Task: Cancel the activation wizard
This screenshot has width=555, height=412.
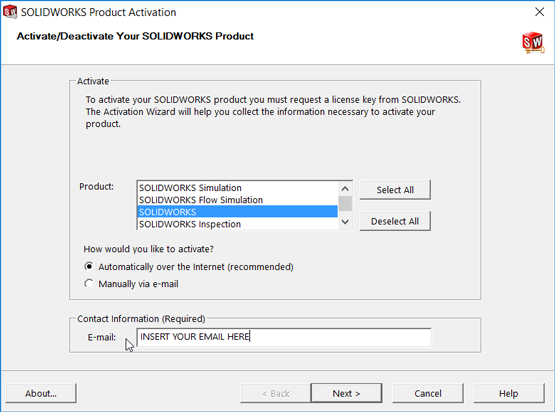Action: click(x=428, y=393)
